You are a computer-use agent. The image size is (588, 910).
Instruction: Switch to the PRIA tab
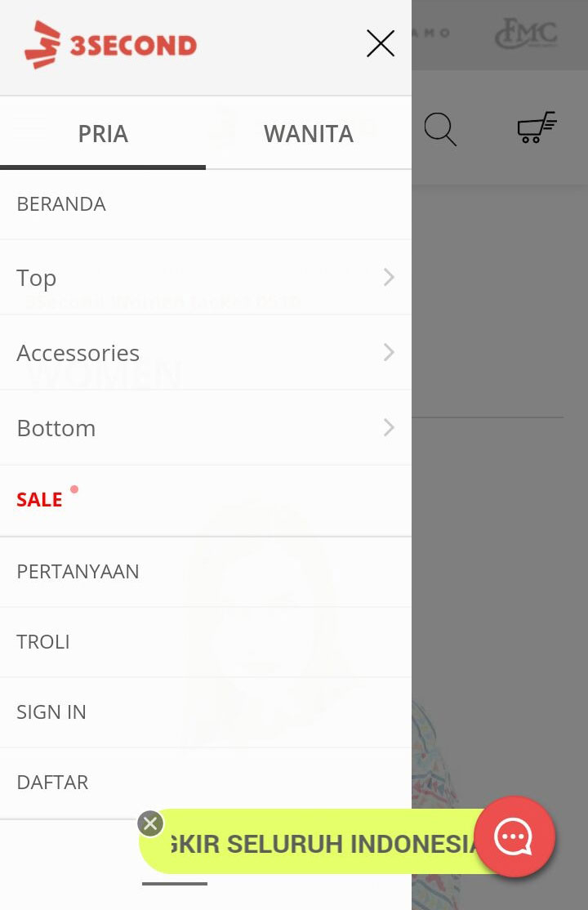click(103, 133)
